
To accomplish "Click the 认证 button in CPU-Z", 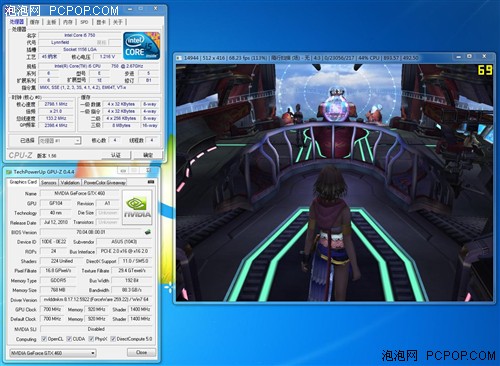I will click(116, 155).
